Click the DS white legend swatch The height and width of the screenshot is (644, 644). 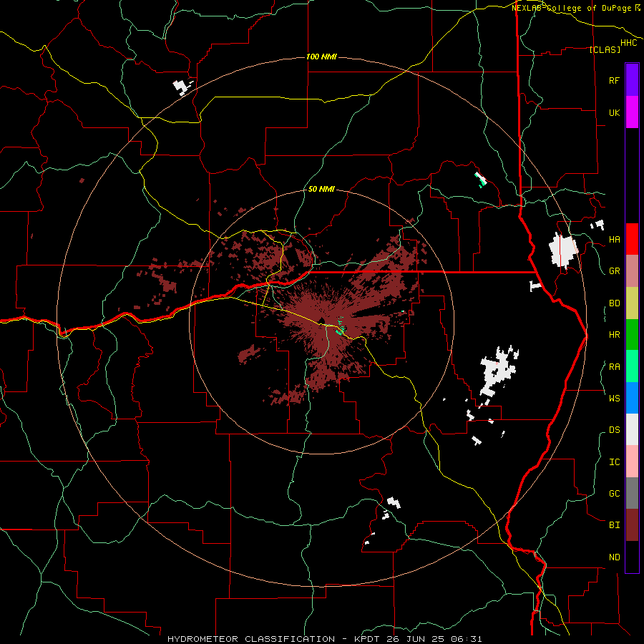(x=632, y=429)
